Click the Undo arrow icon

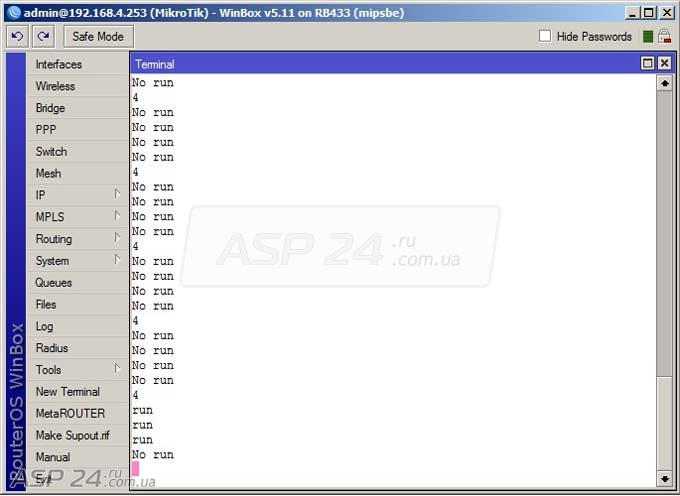point(17,36)
